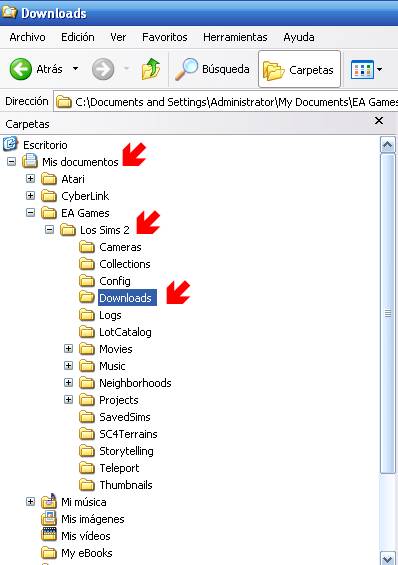Open Búsqueda with the magnifying glass icon
The image size is (398, 565).
pyautogui.click(x=187, y=69)
